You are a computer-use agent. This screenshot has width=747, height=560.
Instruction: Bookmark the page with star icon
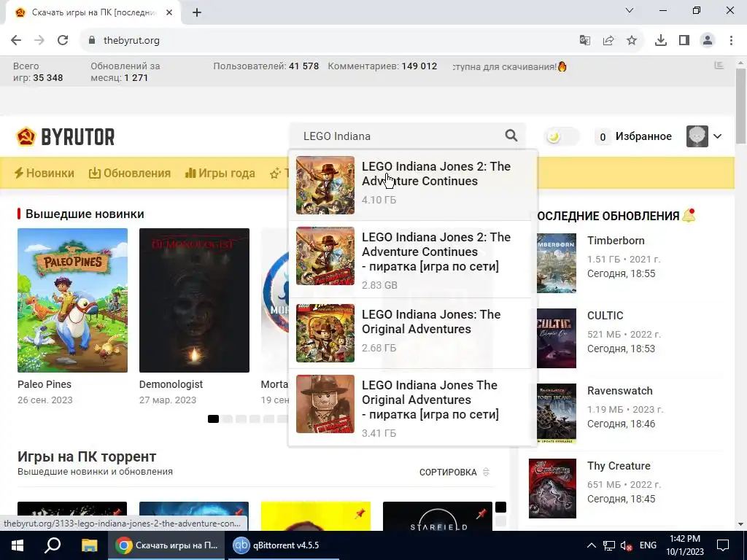point(632,41)
